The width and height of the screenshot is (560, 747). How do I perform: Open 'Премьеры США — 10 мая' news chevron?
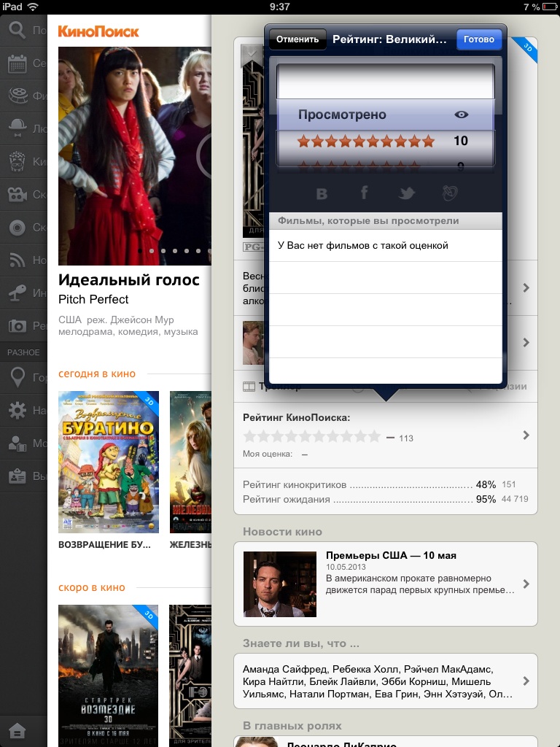tap(526, 584)
